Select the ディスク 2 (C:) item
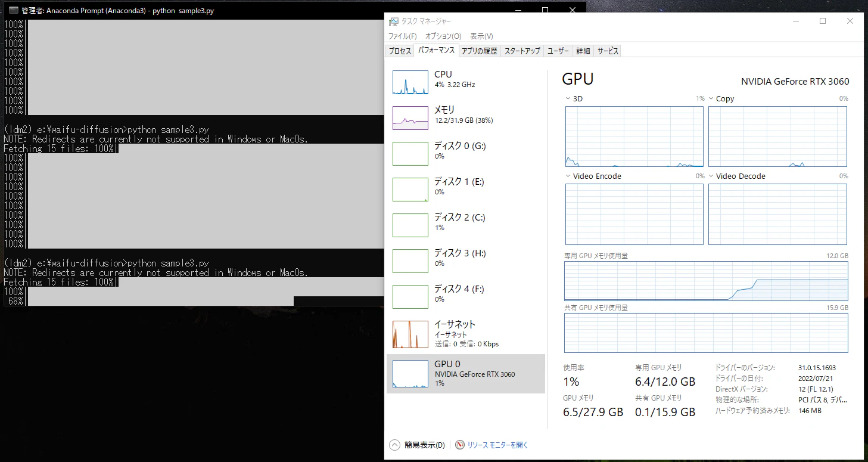 point(466,225)
